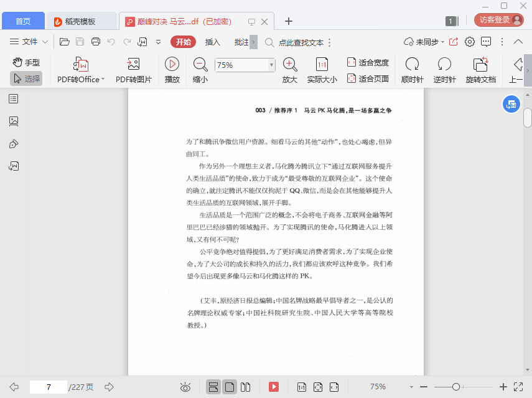This screenshot has height=398, width=532.
Task: Zoom out with 缩小 magnifier
Action: (x=200, y=70)
